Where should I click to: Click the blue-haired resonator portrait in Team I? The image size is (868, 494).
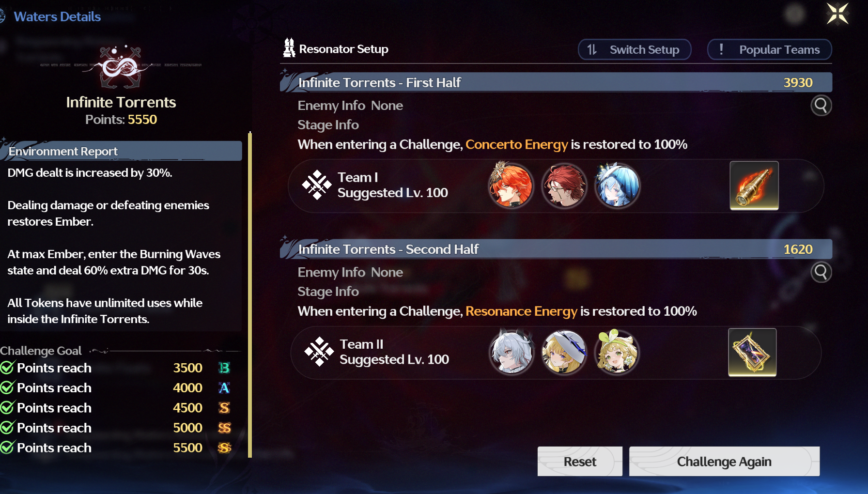[617, 185]
